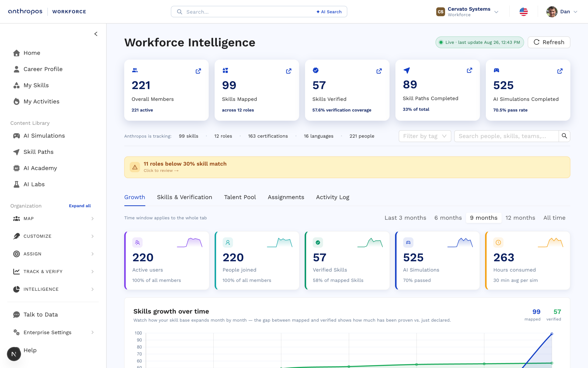Switch to the Talent Pool tab
The image size is (588, 368).
click(240, 197)
